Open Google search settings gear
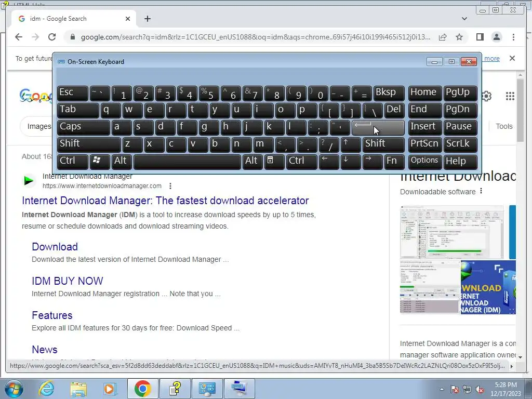The width and height of the screenshot is (532, 399). [486, 96]
